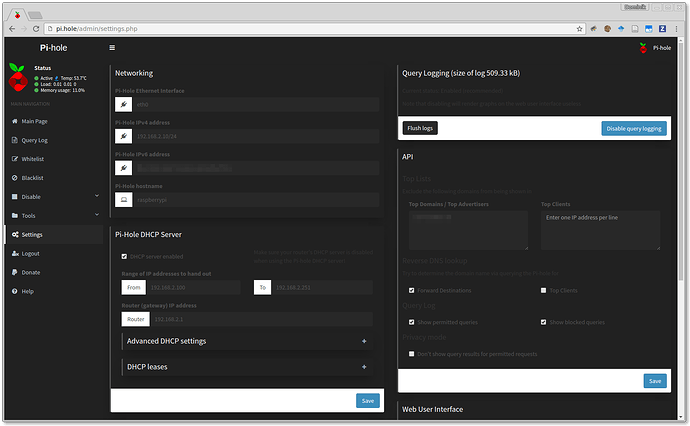Screen dimensions: 690x426
Task: Enable privacy mode checkbox
Action: [411, 354]
